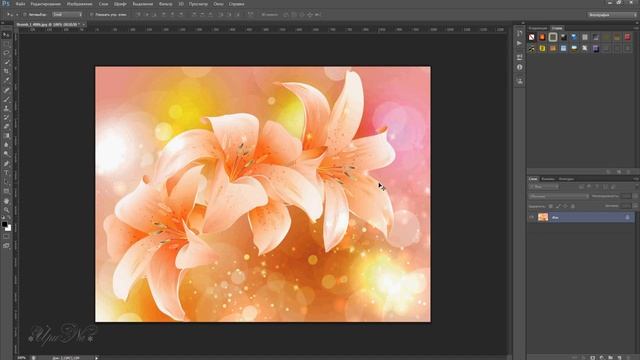640x360 pixels.
Task: Open the Выделение menu
Action: 142,4
